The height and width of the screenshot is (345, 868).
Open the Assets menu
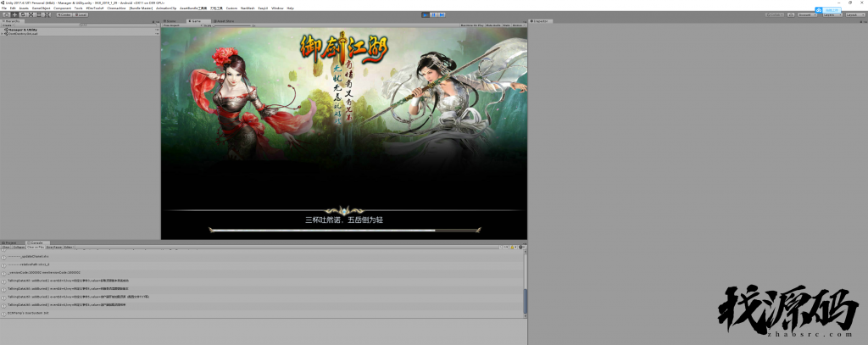tap(24, 8)
